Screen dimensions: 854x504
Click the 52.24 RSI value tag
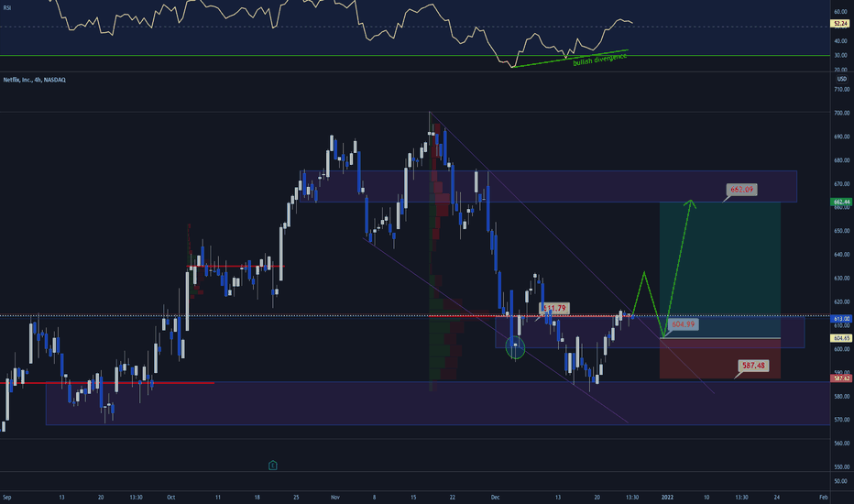pos(841,24)
